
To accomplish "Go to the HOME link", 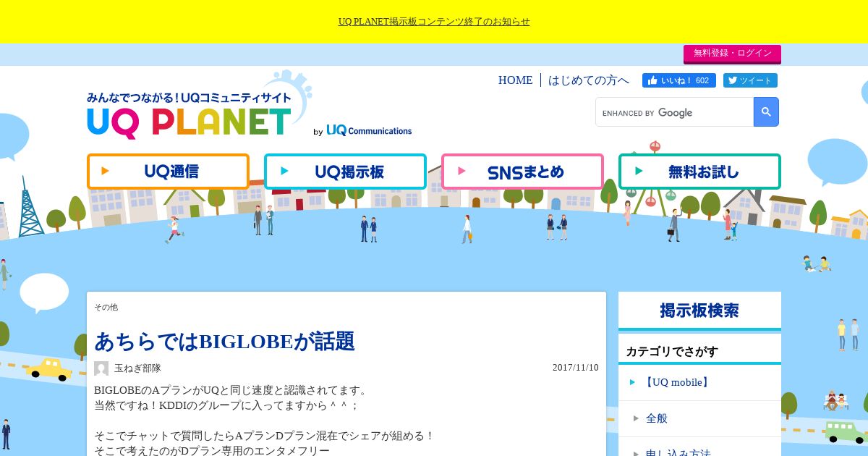I will tap(515, 80).
